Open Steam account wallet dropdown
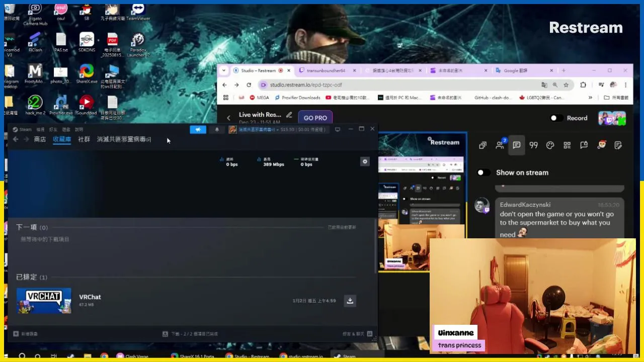Screen dimensions: 644x362 279,129
